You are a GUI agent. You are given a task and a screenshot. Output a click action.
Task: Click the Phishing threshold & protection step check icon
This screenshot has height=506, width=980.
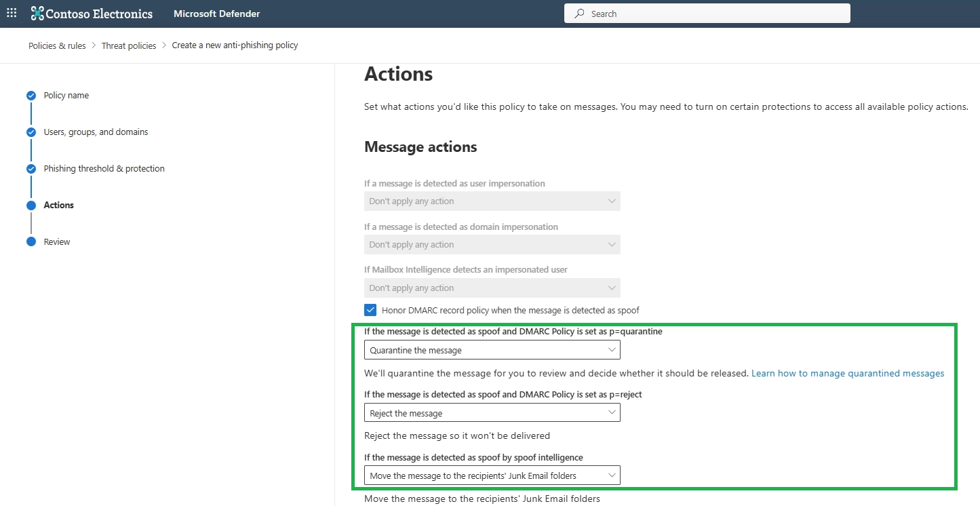coord(31,168)
